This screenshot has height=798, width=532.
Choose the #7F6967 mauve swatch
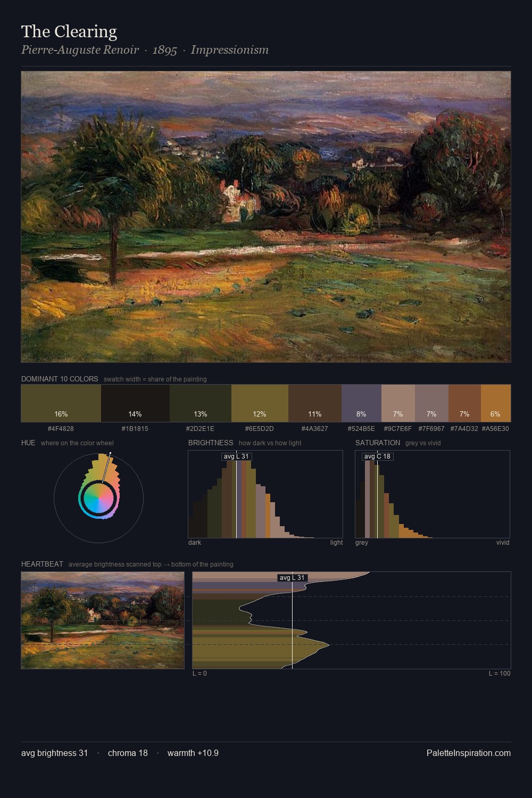tap(431, 403)
